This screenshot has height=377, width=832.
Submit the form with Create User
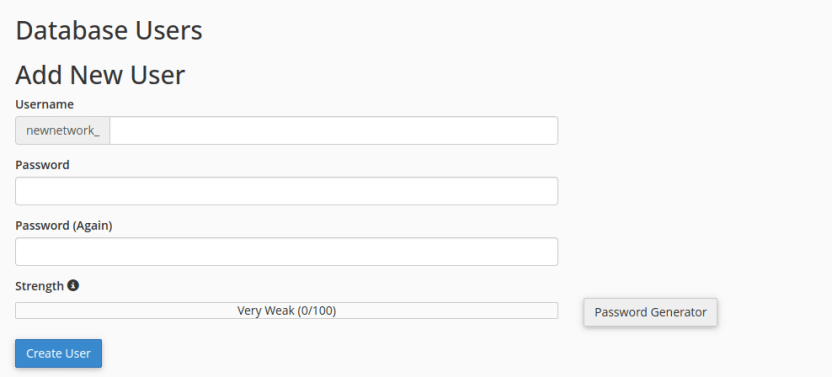(x=58, y=354)
